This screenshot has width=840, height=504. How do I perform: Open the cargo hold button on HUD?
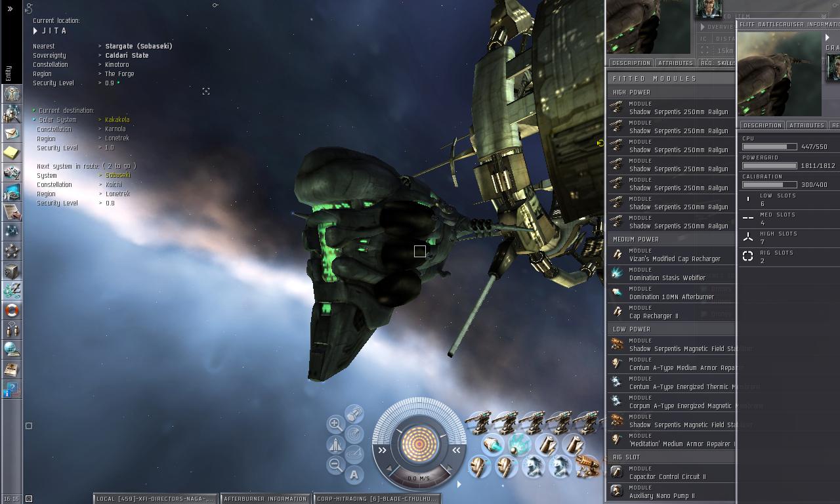[x=354, y=413]
